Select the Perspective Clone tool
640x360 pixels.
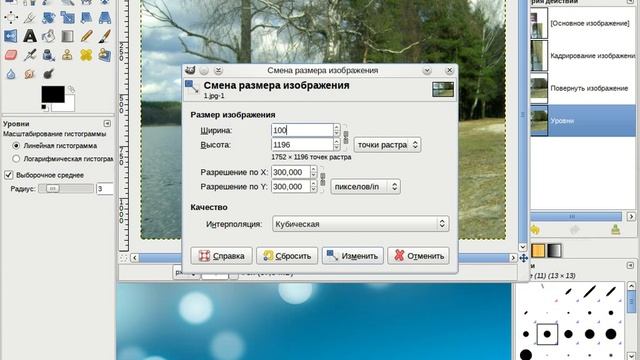coord(105,55)
